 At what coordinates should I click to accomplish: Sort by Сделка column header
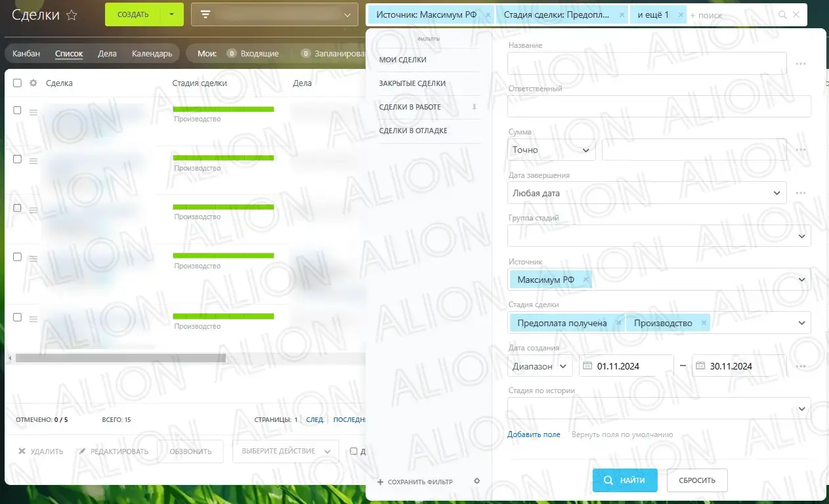pyautogui.click(x=59, y=83)
